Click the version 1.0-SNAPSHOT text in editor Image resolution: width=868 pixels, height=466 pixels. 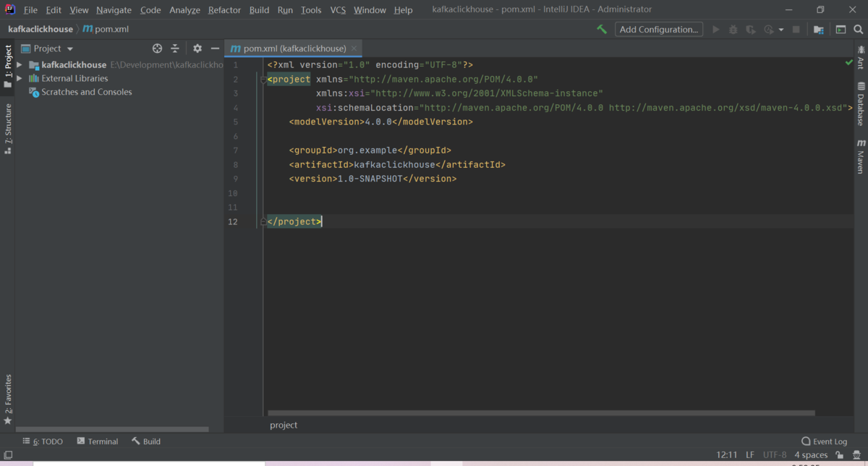pos(370,179)
